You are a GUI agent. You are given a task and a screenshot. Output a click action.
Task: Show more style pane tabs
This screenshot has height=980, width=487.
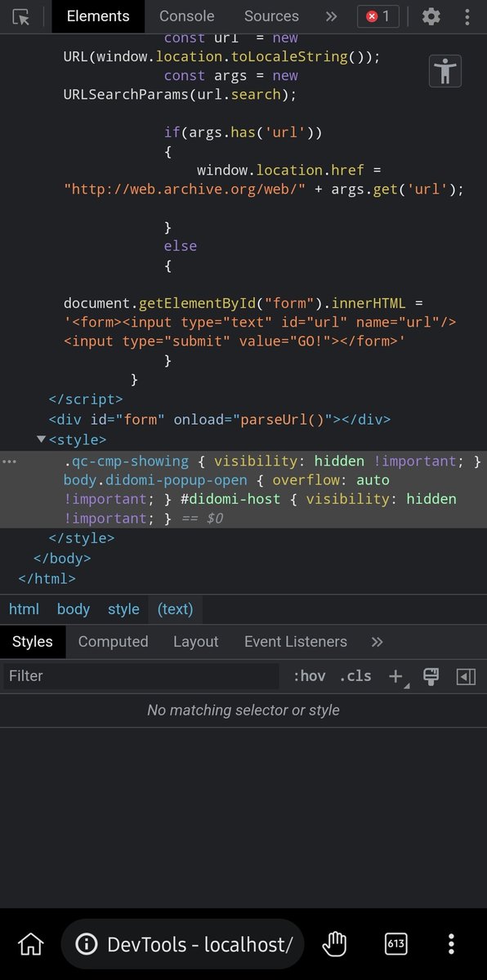(377, 642)
